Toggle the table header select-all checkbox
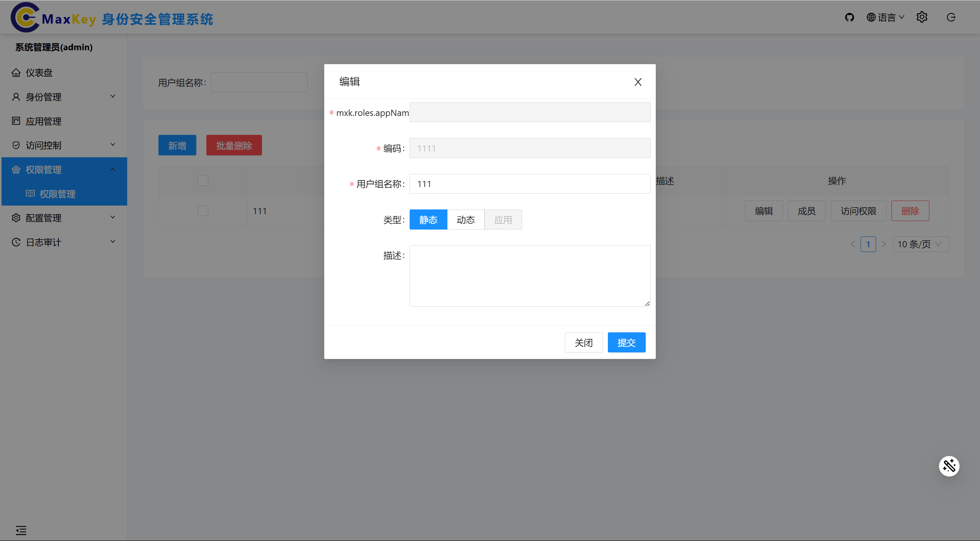 (203, 181)
